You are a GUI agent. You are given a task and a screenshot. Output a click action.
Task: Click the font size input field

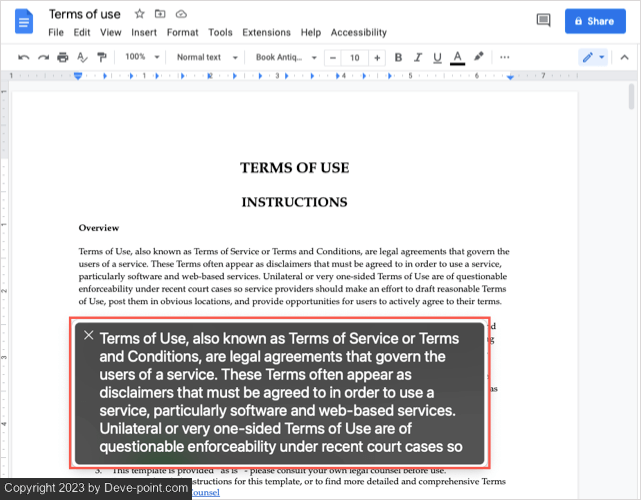pyautogui.click(x=355, y=58)
